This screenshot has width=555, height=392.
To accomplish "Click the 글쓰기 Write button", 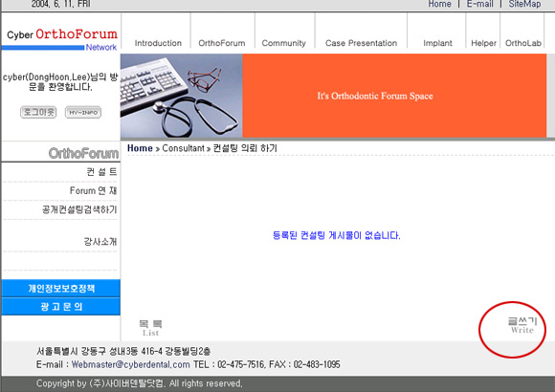I will click(522, 325).
